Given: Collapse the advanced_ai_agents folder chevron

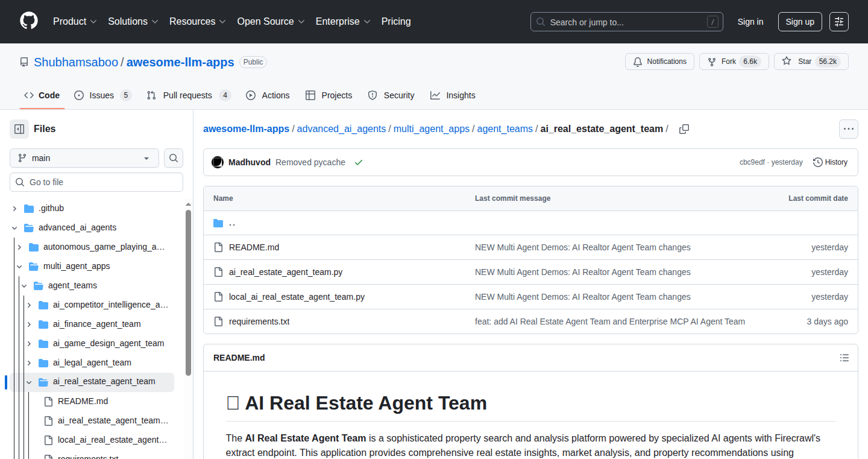Looking at the screenshot, I should pyautogui.click(x=14, y=227).
